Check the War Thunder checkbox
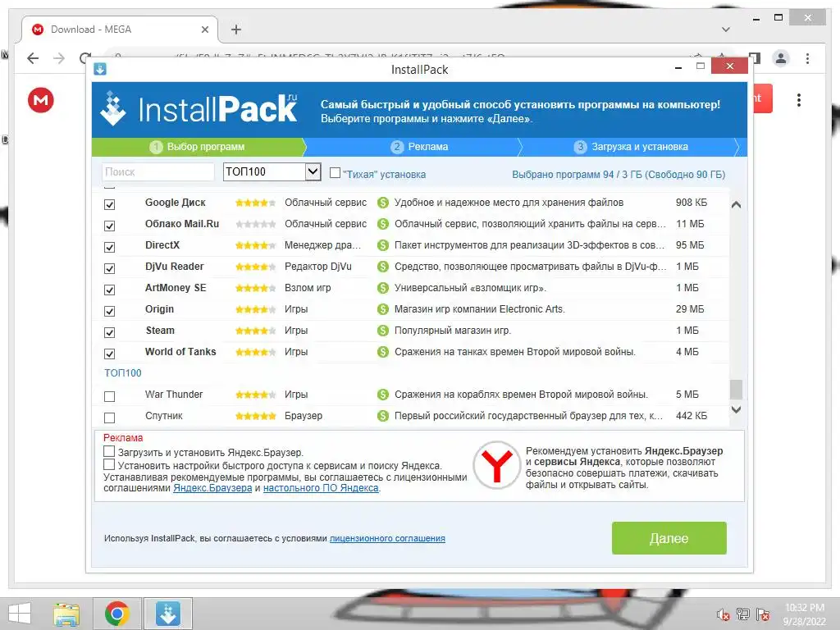 [109, 396]
